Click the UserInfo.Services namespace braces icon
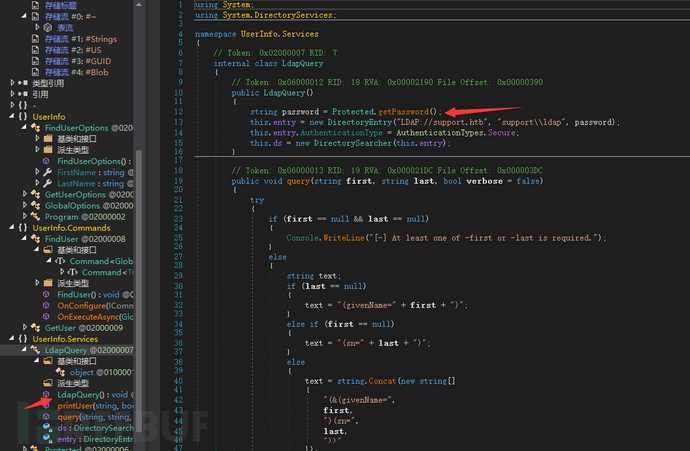This screenshot has width=690, height=451. pyautogui.click(x=22, y=338)
